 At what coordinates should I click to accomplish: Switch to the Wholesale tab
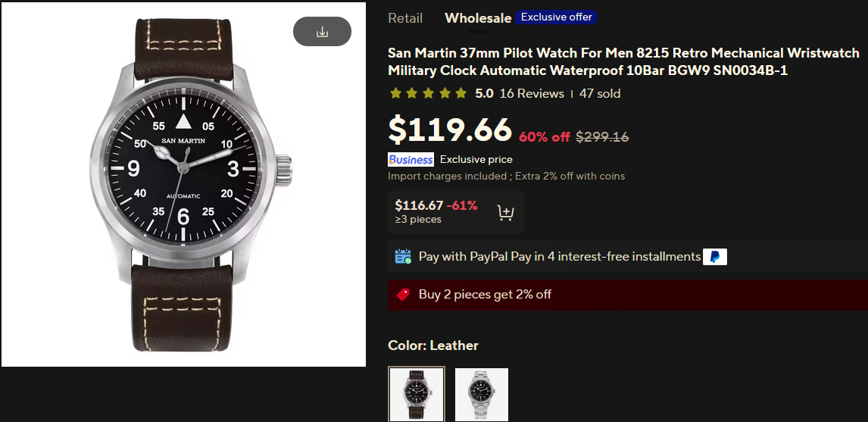coord(477,18)
